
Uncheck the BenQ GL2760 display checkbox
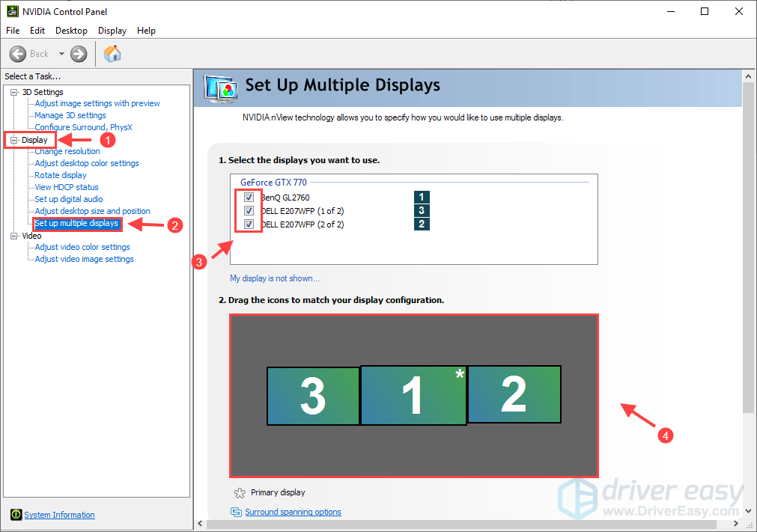pos(249,197)
